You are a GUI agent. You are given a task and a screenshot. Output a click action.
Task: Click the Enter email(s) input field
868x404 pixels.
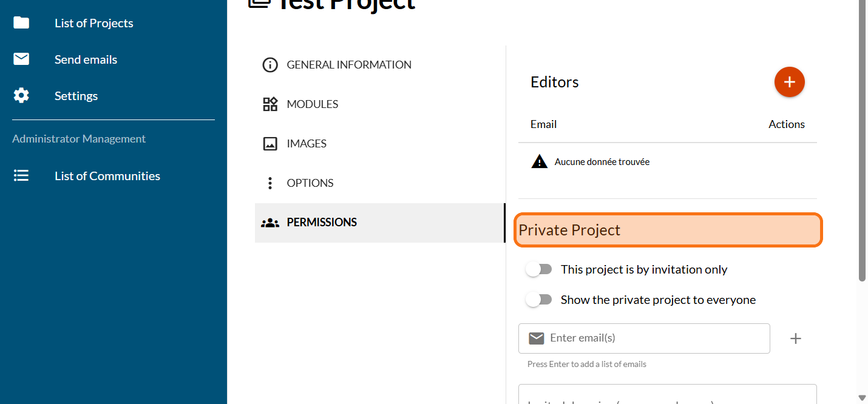[656, 338]
